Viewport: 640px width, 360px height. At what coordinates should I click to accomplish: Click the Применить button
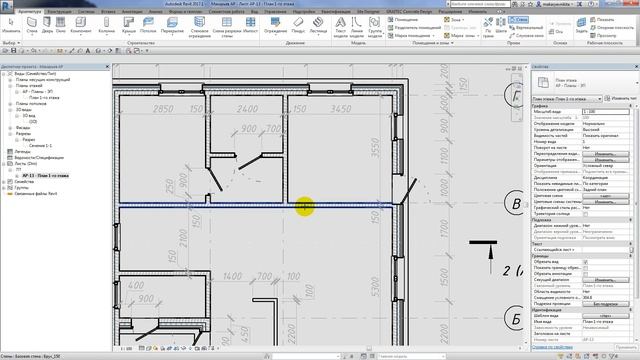pyautogui.click(x=626, y=347)
